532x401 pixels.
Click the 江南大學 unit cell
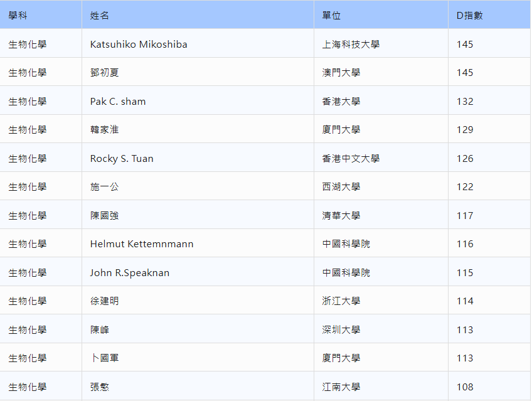341,387
